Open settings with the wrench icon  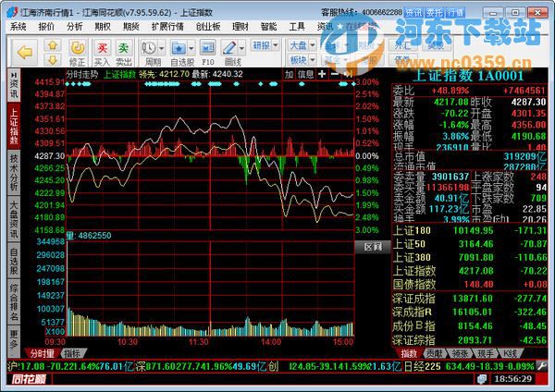click(x=542, y=366)
